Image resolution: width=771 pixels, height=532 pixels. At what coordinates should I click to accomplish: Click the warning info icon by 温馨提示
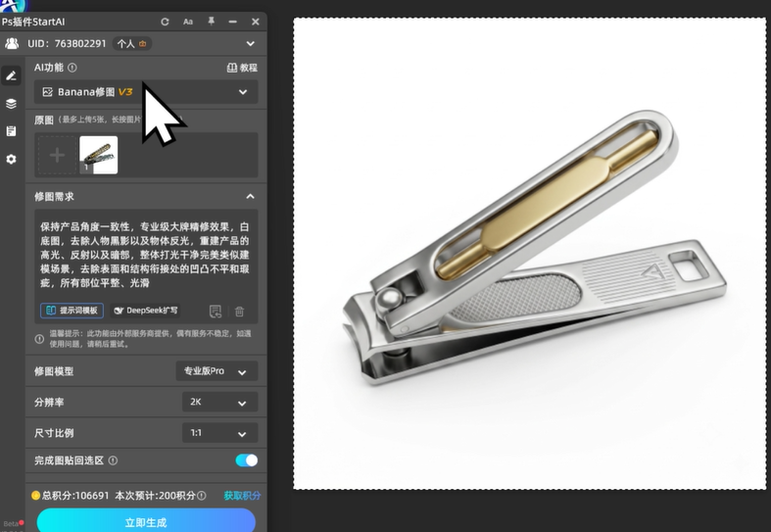(x=39, y=339)
